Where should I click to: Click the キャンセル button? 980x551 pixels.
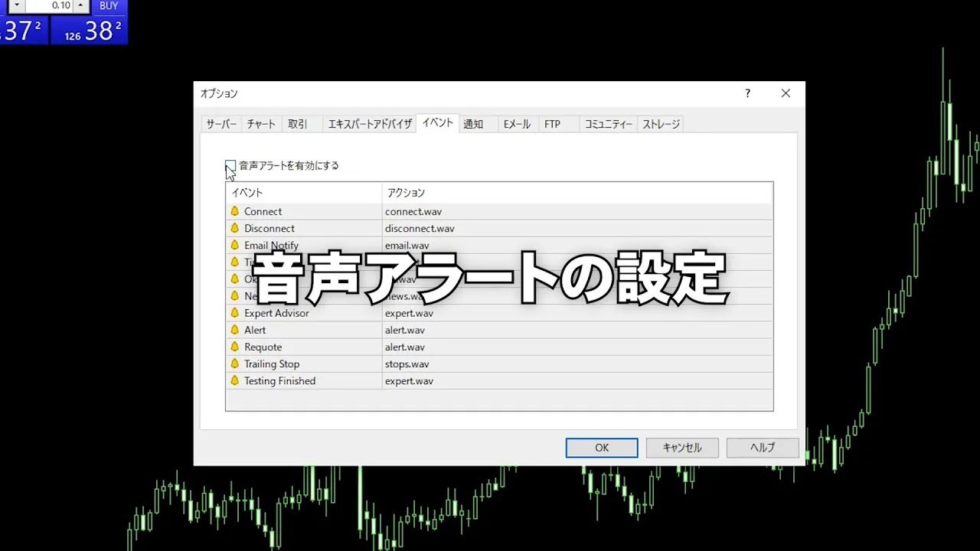click(682, 448)
